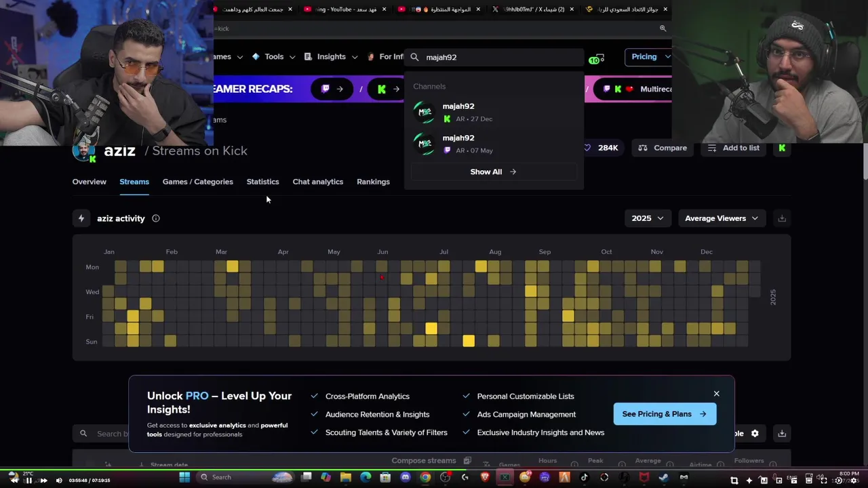
Task: Click the Multirecap banner pill
Action: coord(632,89)
